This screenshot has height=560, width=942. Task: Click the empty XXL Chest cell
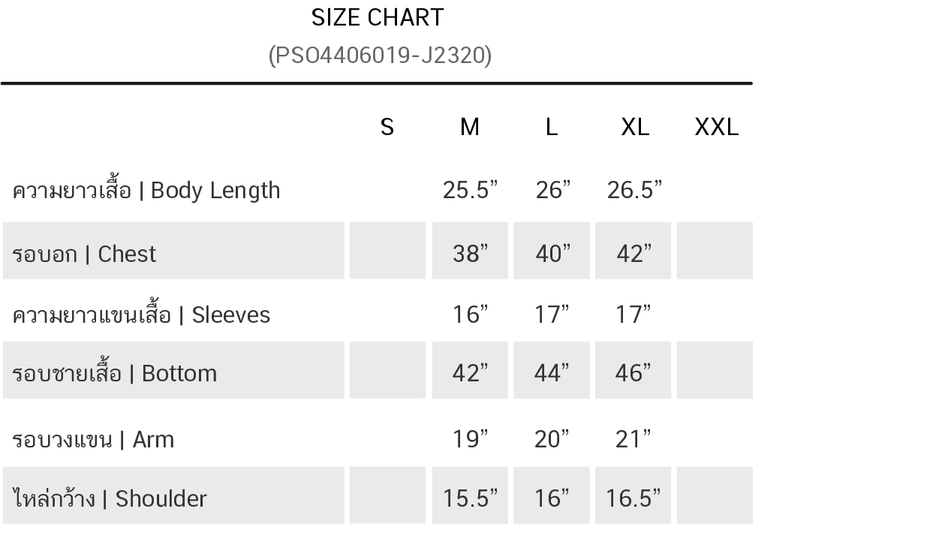[x=715, y=251]
